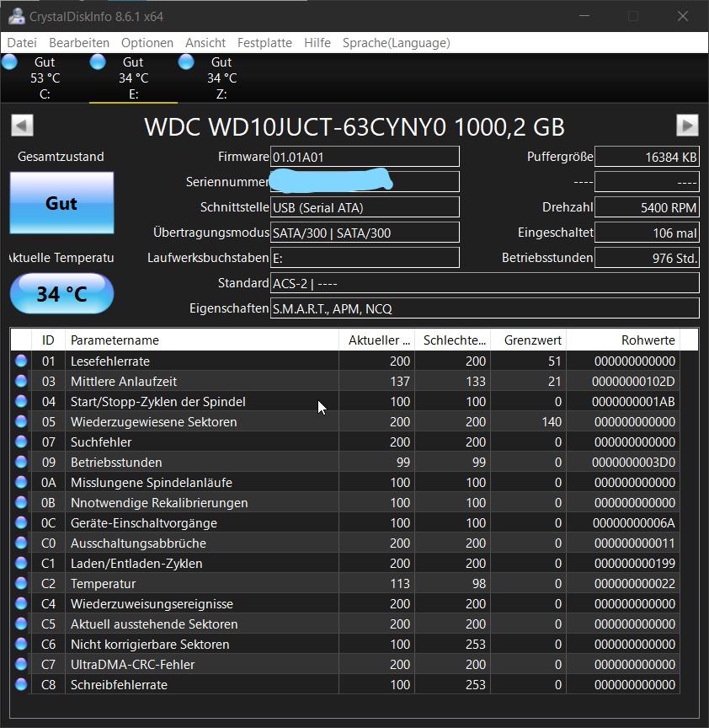Click the Gut health status button

(x=61, y=203)
